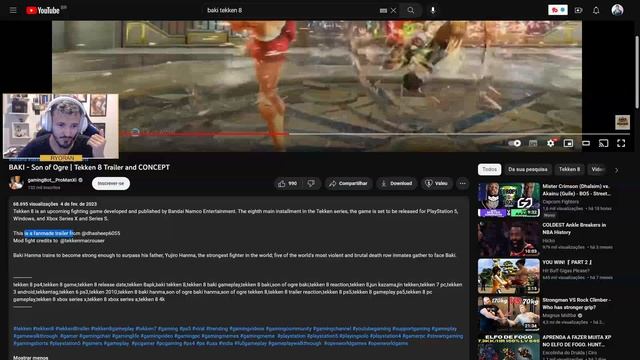
Task: Run the search with the magnifier button
Action: [x=411, y=10]
